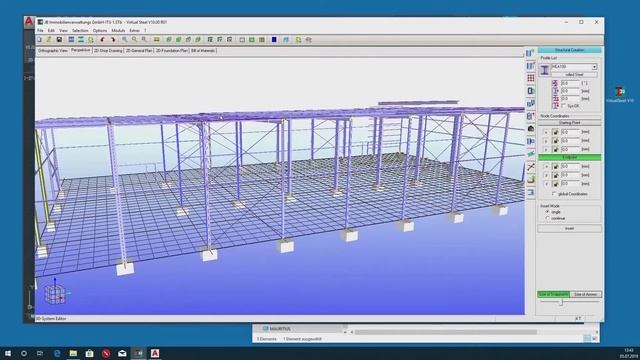Viewport: 640px width, 360px height.
Task: Click the Insert button
Action: [569, 229]
